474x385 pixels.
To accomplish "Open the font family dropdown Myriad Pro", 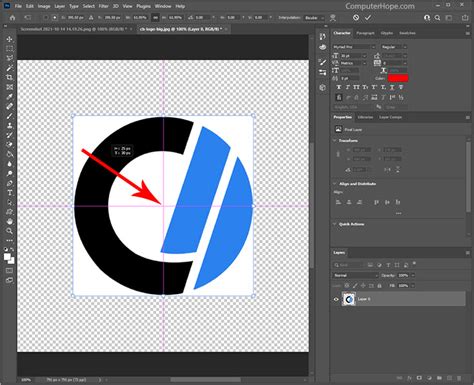I will (354, 47).
